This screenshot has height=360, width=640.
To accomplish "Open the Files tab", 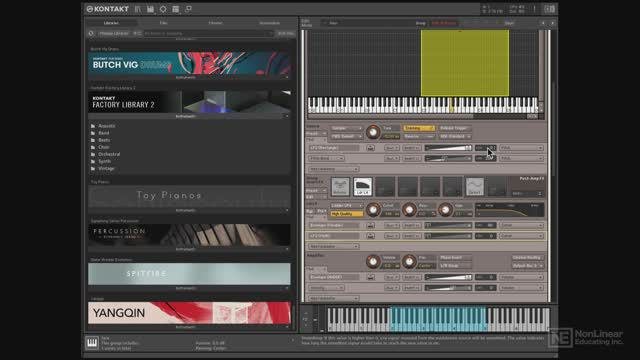I will point(163,23).
